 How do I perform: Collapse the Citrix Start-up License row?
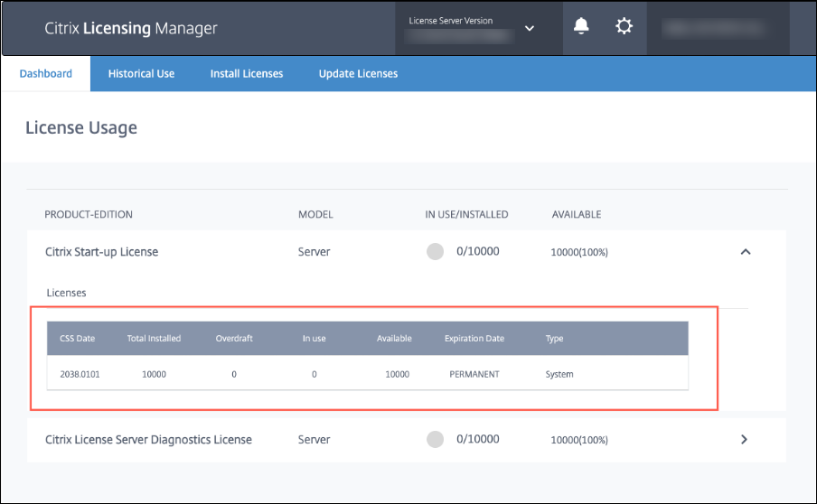click(745, 252)
